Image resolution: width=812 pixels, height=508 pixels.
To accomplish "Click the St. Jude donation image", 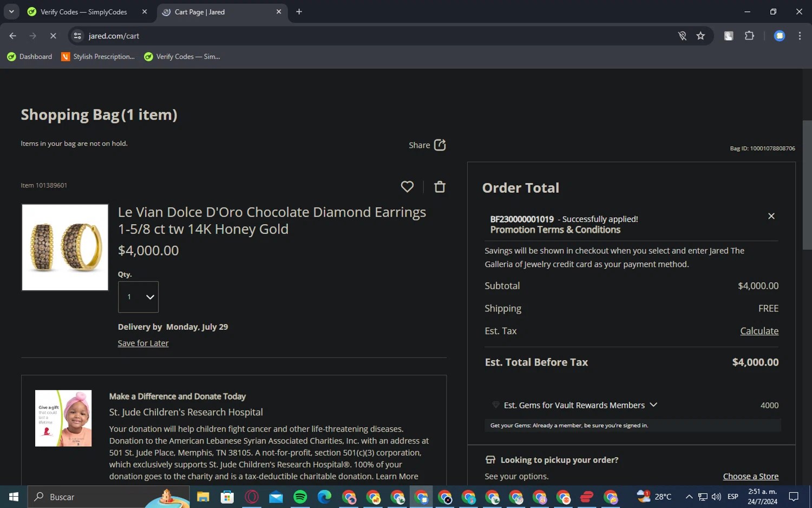I will point(63,418).
